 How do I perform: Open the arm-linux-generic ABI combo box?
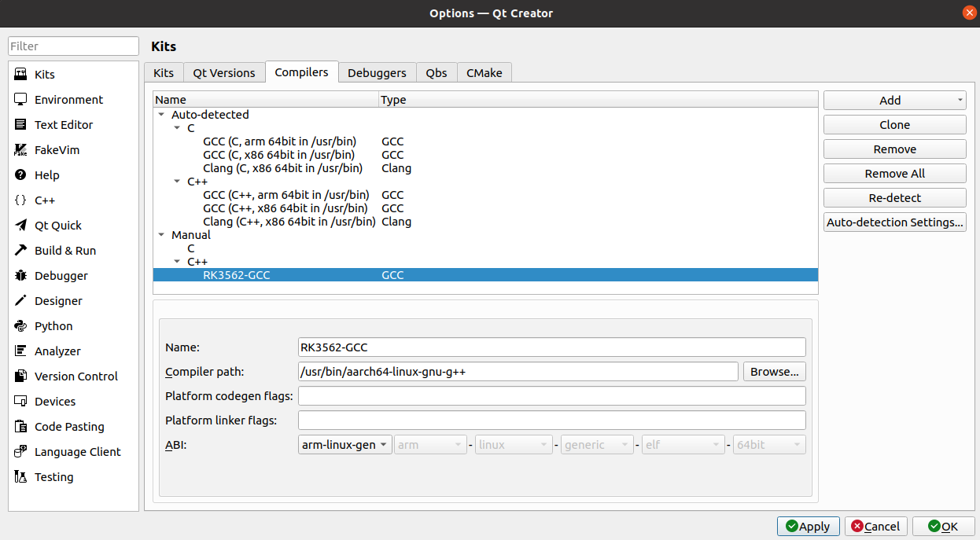(345, 445)
